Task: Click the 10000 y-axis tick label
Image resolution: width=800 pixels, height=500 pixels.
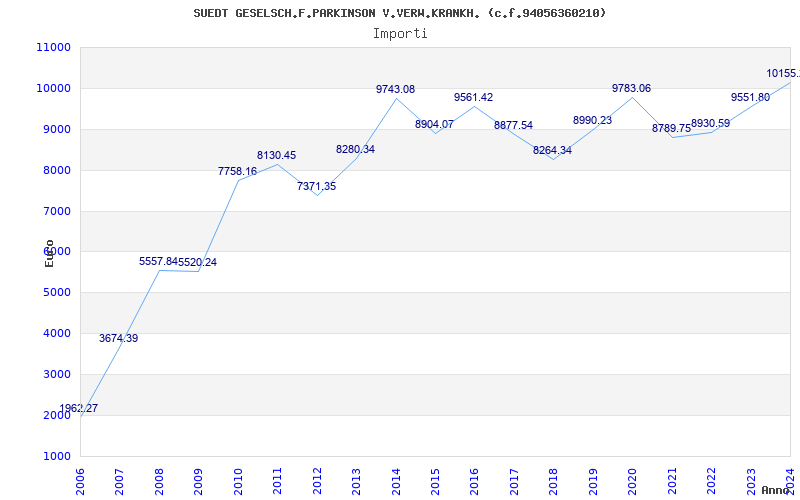Action: 53,88
